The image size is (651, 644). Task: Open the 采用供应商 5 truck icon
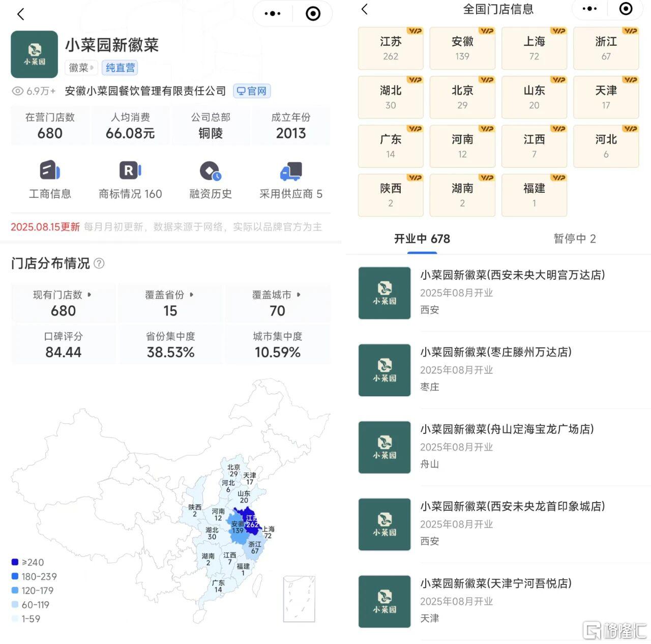291,171
